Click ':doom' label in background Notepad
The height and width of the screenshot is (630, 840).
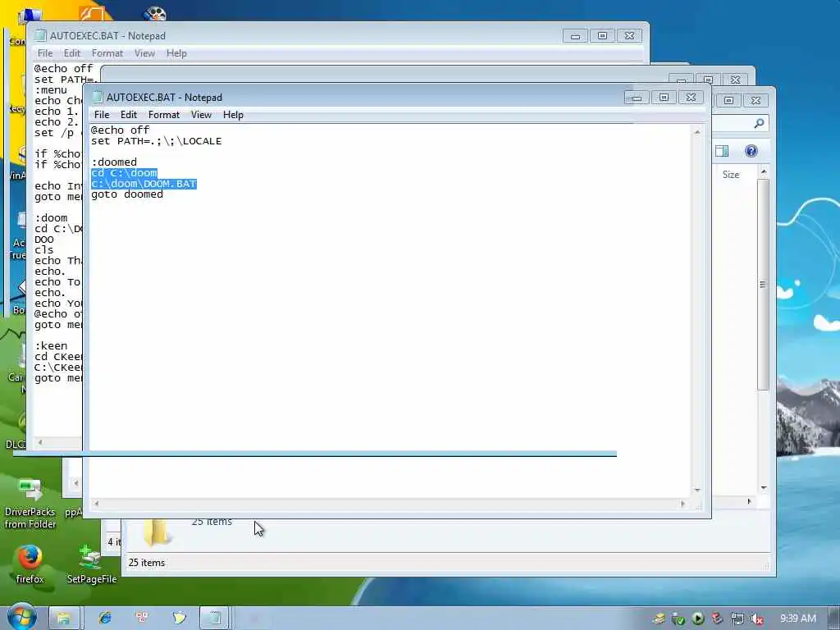(x=51, y=218)
